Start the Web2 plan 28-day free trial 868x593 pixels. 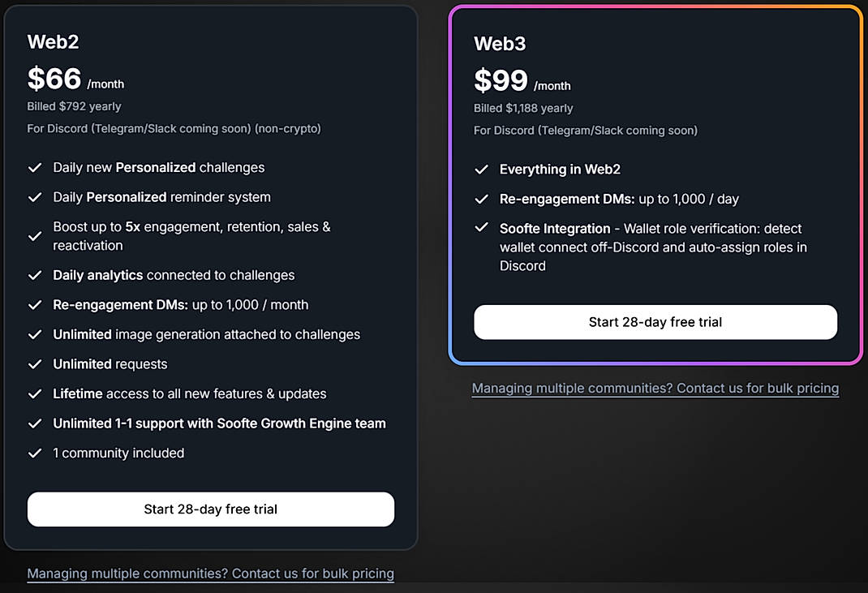210,509
